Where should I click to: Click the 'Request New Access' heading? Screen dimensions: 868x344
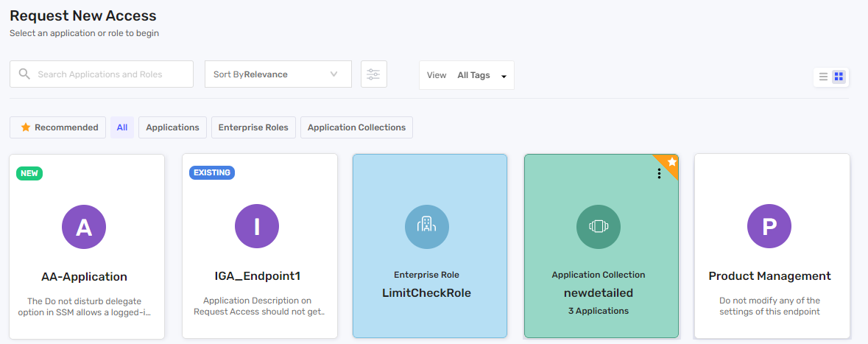[83, 16]
